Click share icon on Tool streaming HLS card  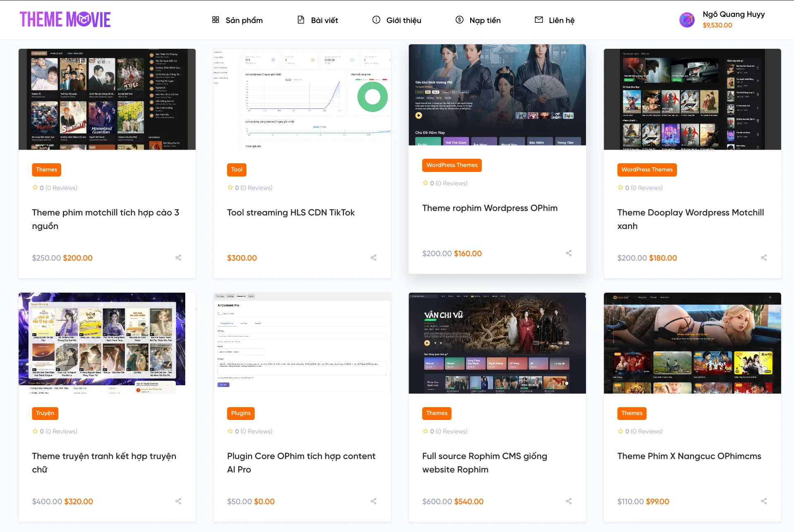tap(373, 258)
